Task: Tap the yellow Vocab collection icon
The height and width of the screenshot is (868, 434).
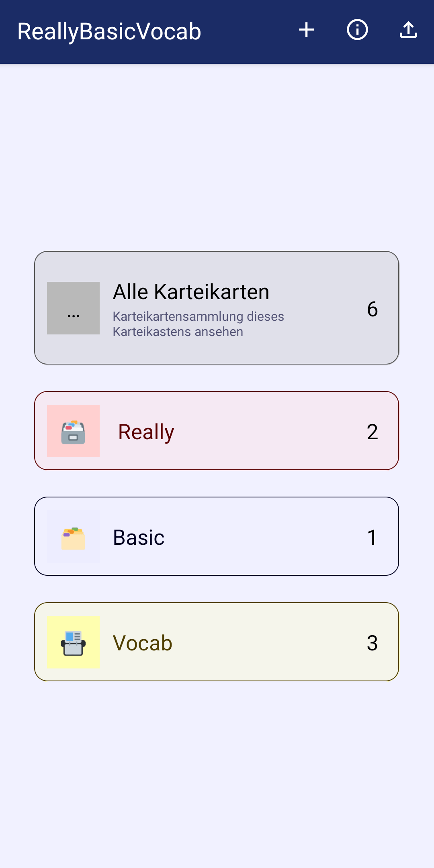Action: pos(73,642)
